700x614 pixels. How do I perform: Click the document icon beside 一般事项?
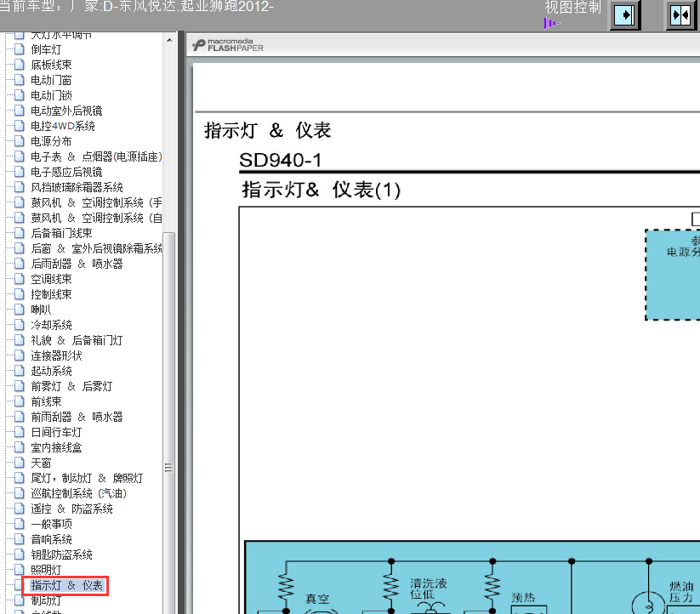click(x=20, y=523)
